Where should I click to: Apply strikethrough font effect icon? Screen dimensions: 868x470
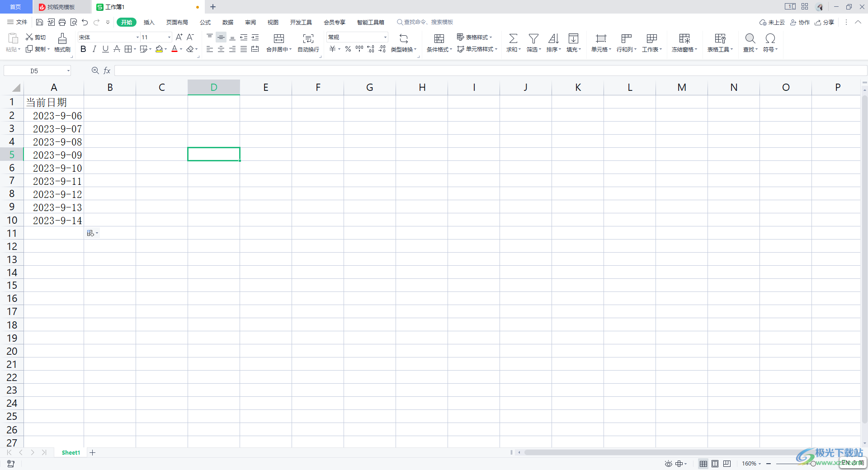[x=117, y=49]
